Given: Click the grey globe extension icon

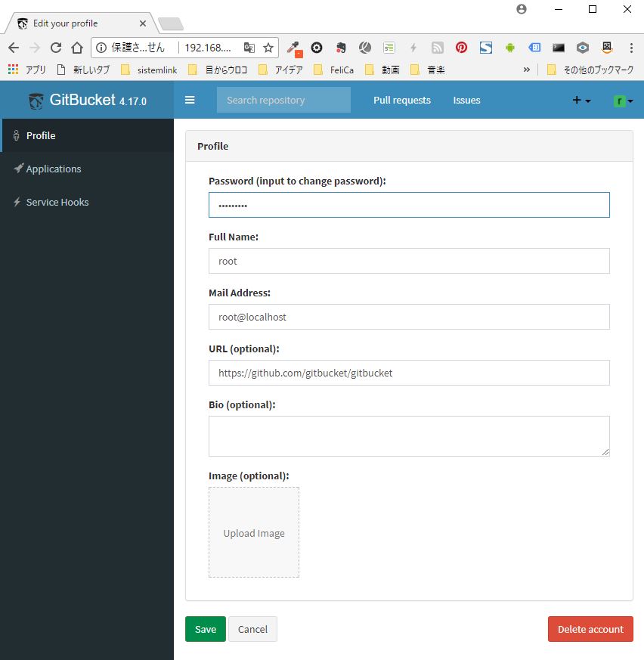Looking at the screenshot, I should (365, 48).
